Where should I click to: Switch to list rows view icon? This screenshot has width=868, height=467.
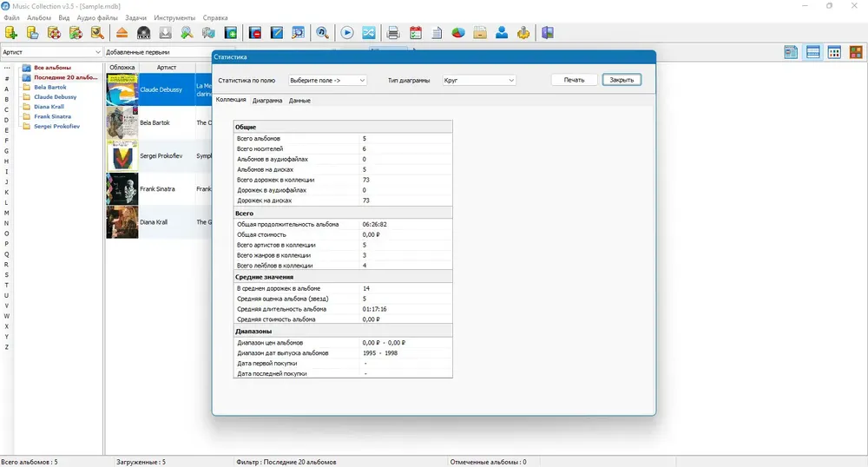coord(812,53)
